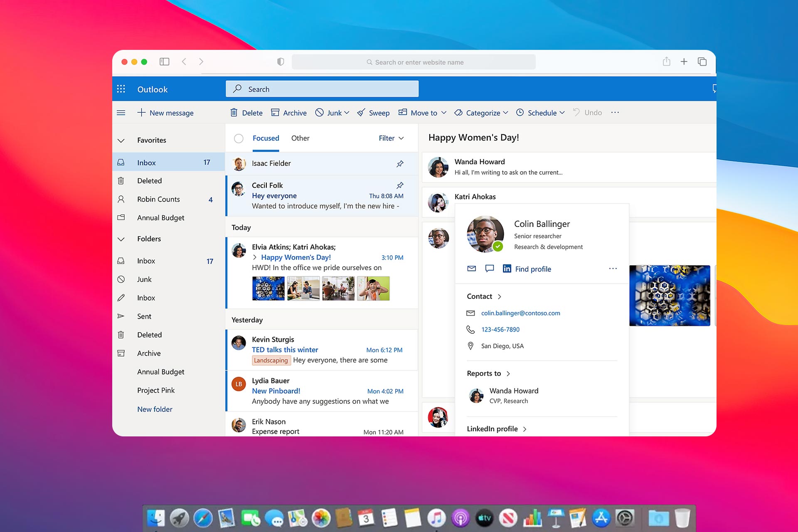798x532 pixels.
Task: Show Safari sidebar
Action: pyautogui.click(x=165, y=62)
